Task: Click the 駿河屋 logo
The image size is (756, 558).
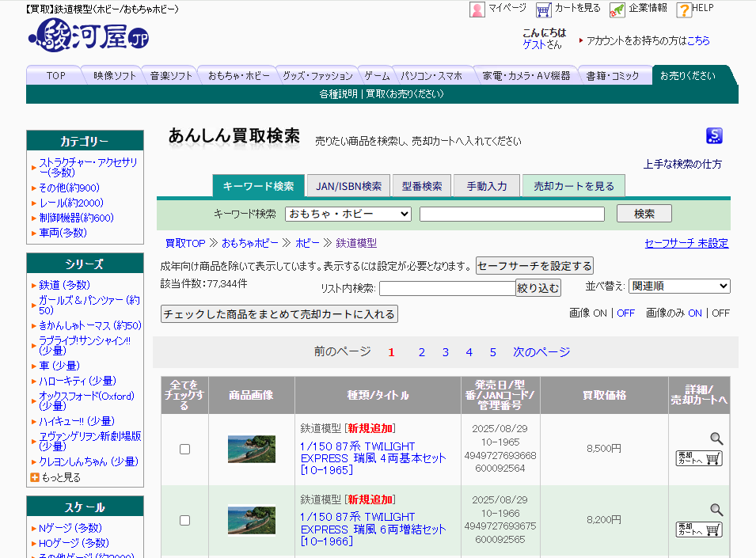Action: coord(87,36)
